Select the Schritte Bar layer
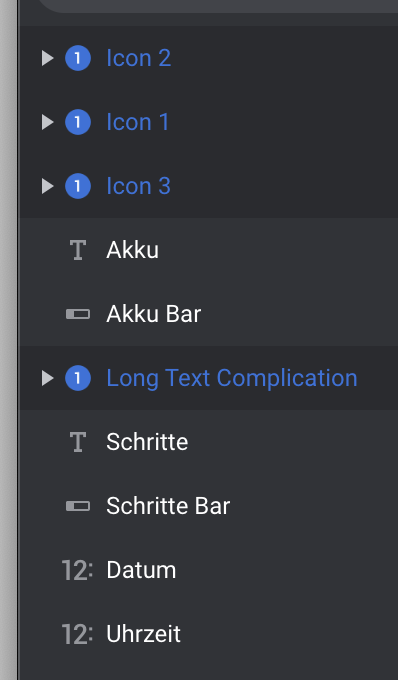The width and height of the screenshot is (398, 680). click(x=209, y=506)
